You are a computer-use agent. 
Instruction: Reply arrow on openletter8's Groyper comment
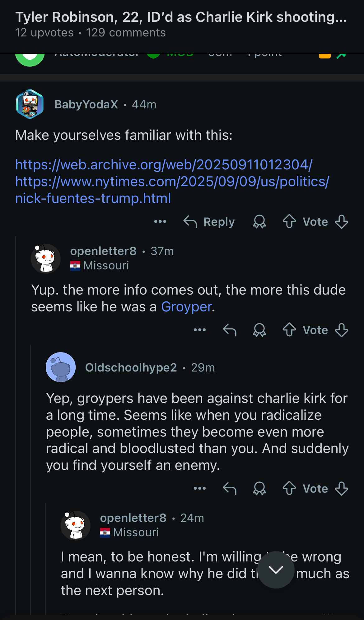pos(230,330)
